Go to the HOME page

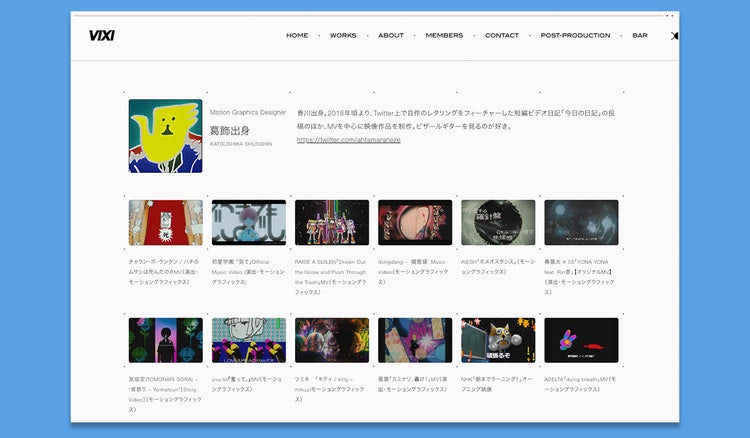[297, 35]
